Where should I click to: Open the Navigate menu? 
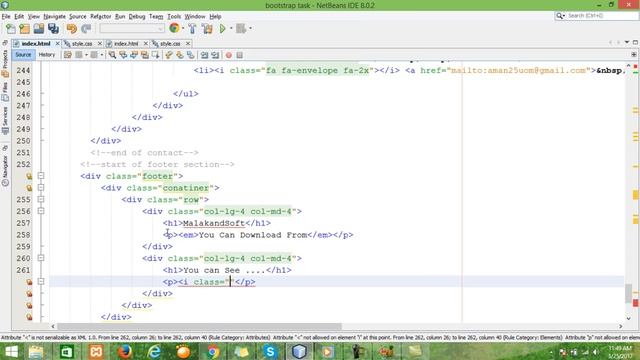coord(55,16)
